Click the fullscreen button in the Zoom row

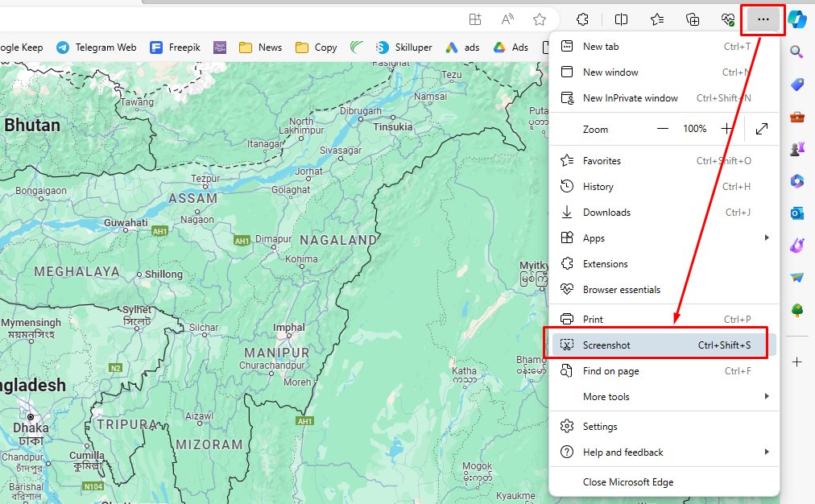762,128
